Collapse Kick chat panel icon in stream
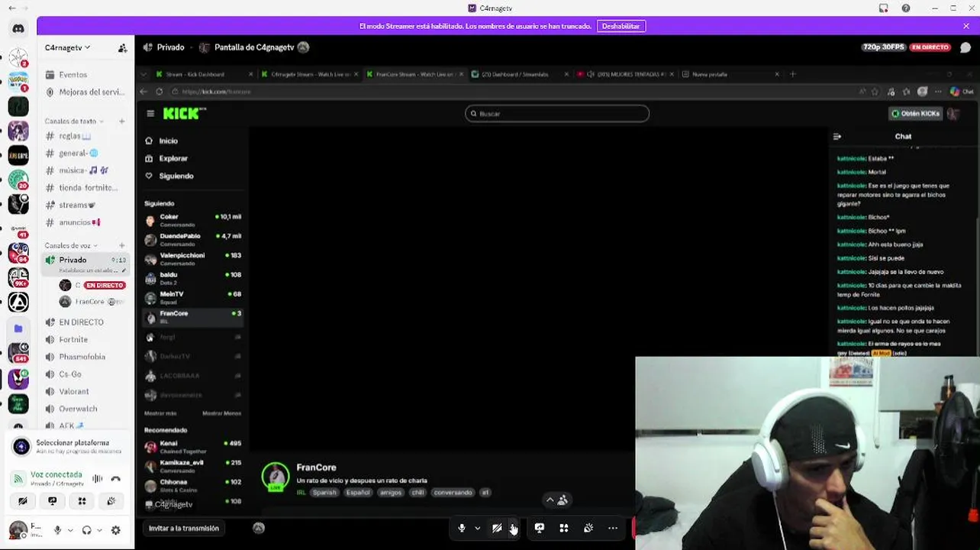Screen dimensions: 980x550 [x=837, y=137]
